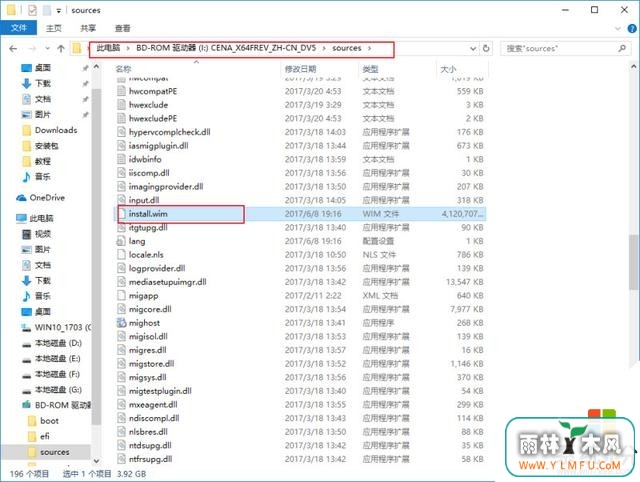The image size is (640, 482).
Task: Click the search magnifier icon
Action: (x=622, y=48)
